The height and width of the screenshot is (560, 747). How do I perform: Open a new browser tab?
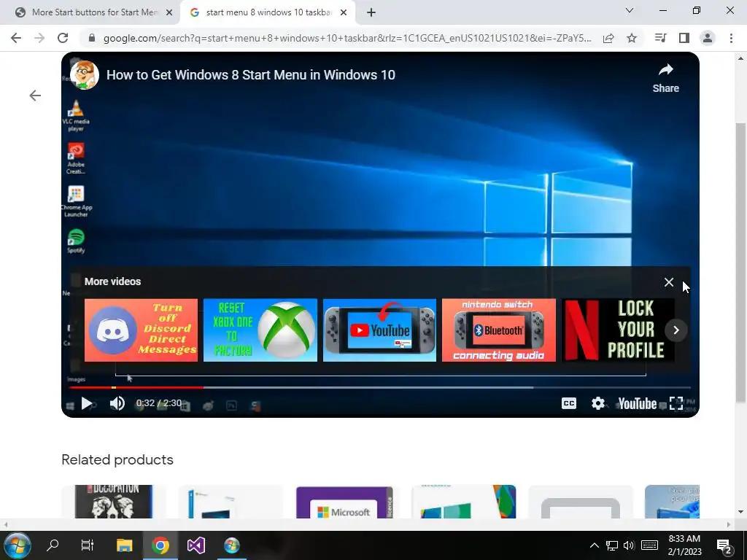pos(371,13)
